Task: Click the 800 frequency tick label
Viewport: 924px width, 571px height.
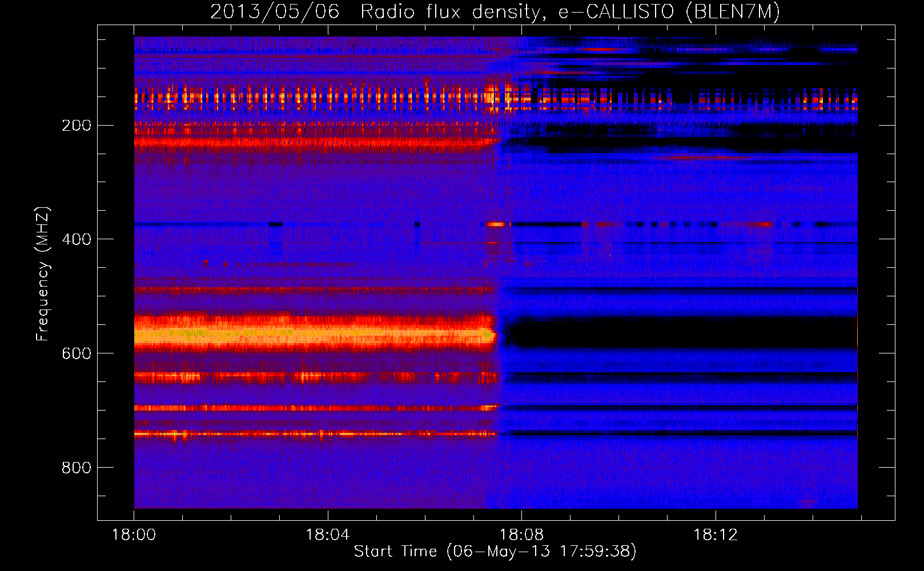Action: point(77,468)
